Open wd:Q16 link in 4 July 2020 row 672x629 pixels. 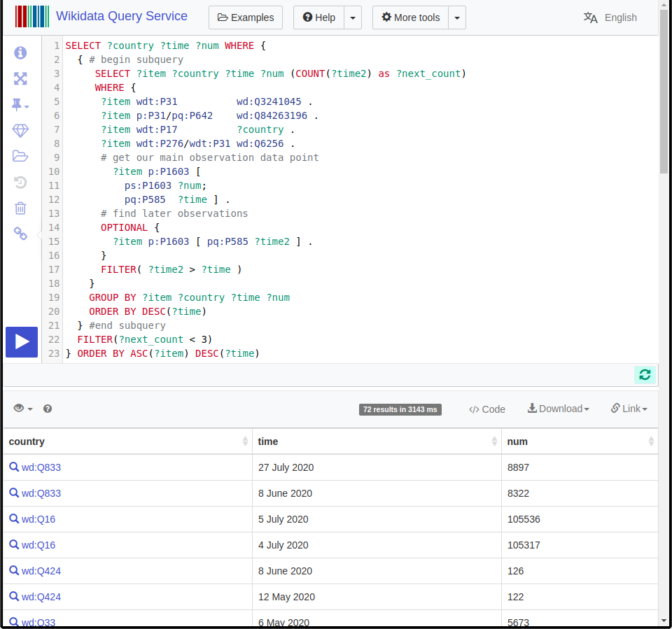coord(38,545)
